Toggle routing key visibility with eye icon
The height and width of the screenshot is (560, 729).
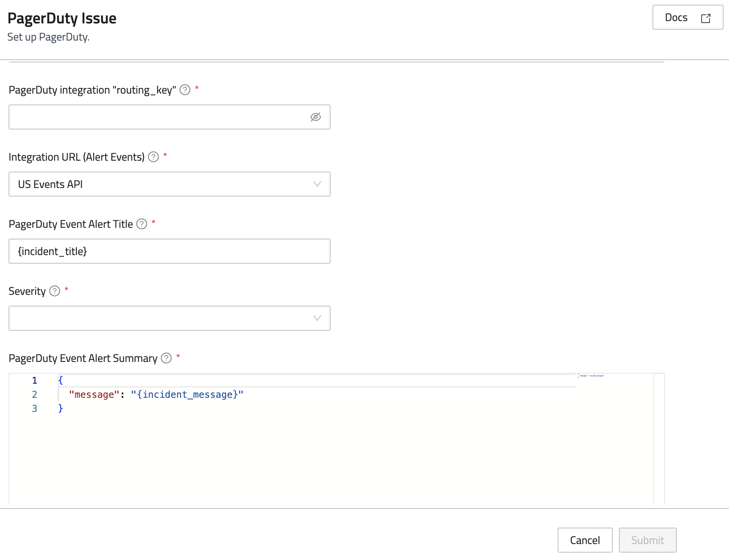[315, 117]
